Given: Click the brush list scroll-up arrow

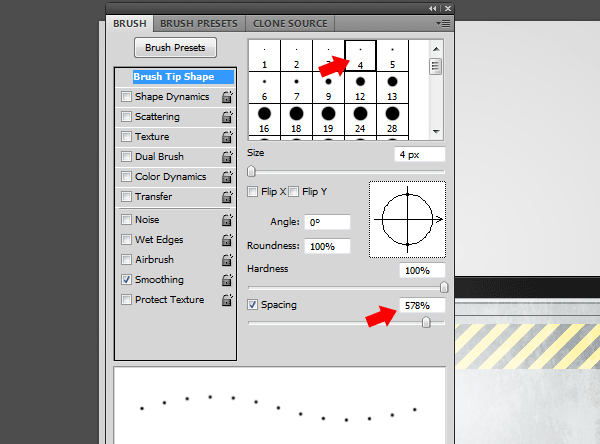Looking at the screenshot, I should click(x=436, y=49).
